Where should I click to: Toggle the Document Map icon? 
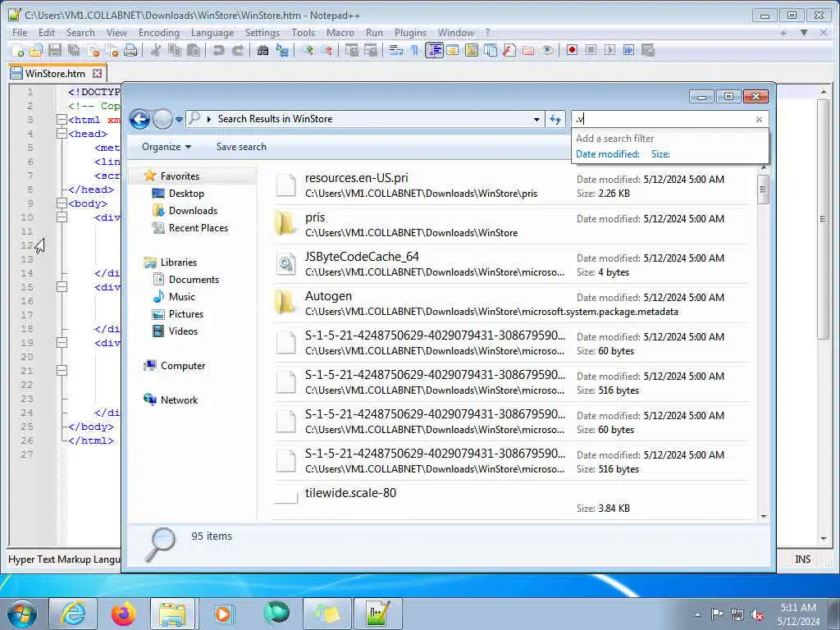[472, 50]
